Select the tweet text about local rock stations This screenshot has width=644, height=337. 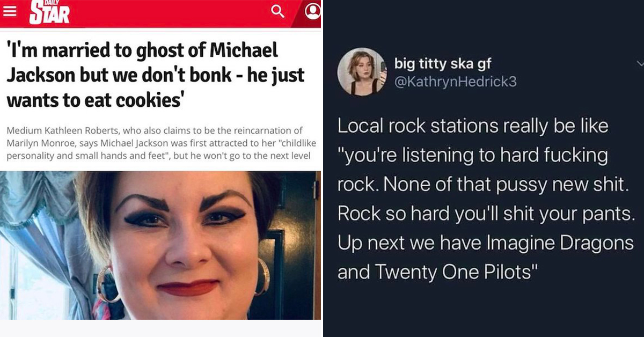(486, 199)
